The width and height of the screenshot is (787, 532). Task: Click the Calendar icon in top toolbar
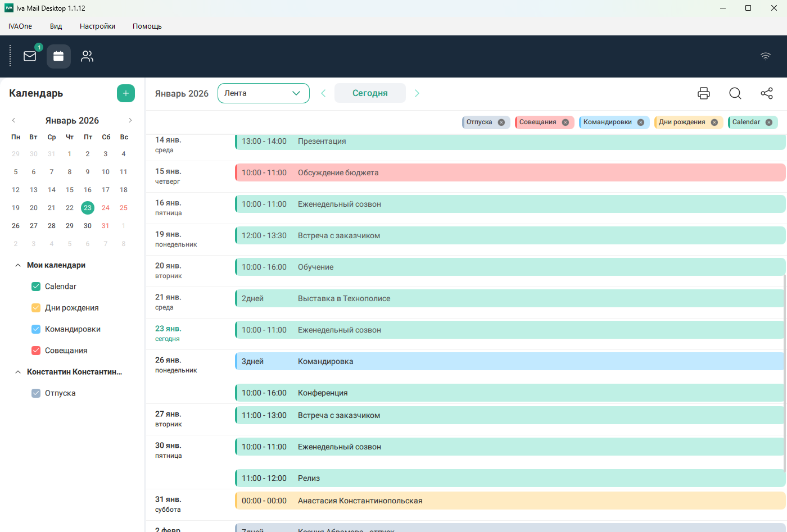click(58, 56)
